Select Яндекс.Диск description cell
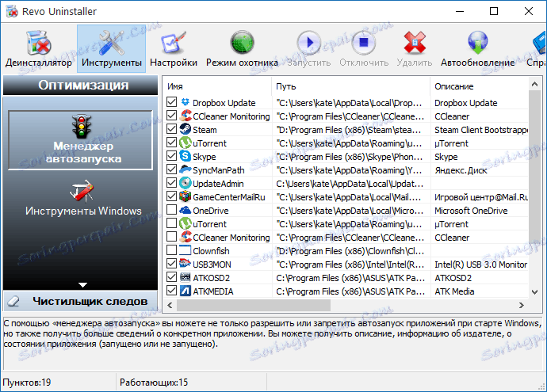This screenshot has height=392, width=547. point(461,170)
